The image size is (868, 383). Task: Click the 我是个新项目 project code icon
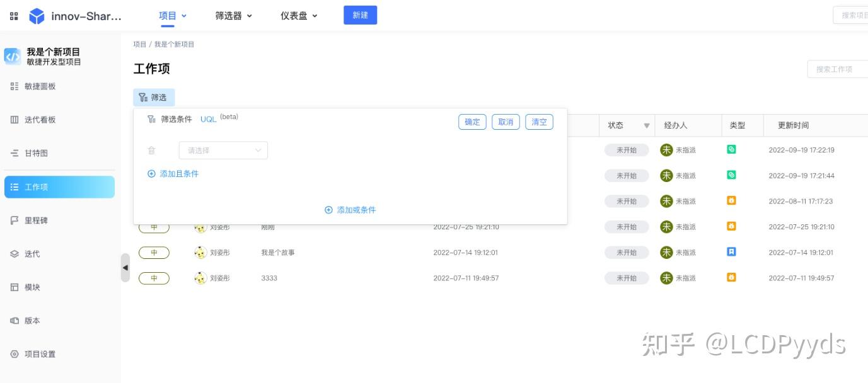point(13,57)
